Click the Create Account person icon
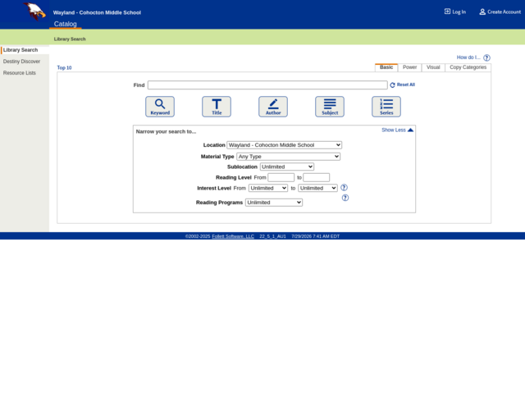 [x=482, y=11]
